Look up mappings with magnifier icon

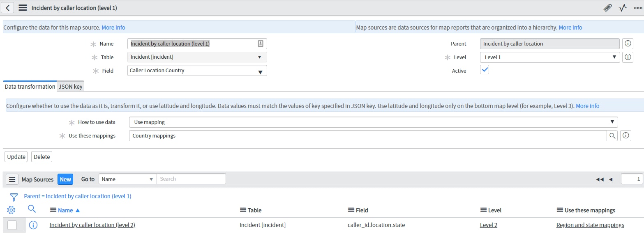point(612,135)
